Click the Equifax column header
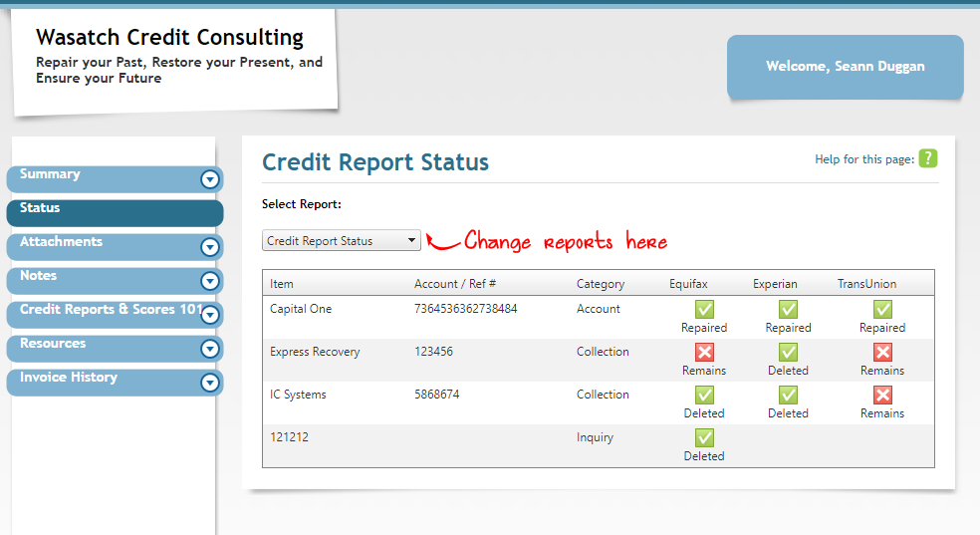Screen dimensions: 980x535 click(x=688, y=284)
